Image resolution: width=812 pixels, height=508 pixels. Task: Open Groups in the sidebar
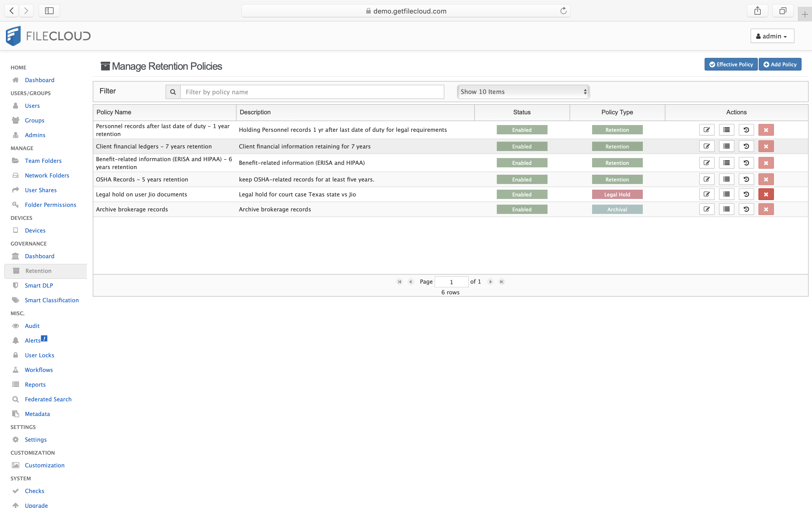(x=35, y=120)
